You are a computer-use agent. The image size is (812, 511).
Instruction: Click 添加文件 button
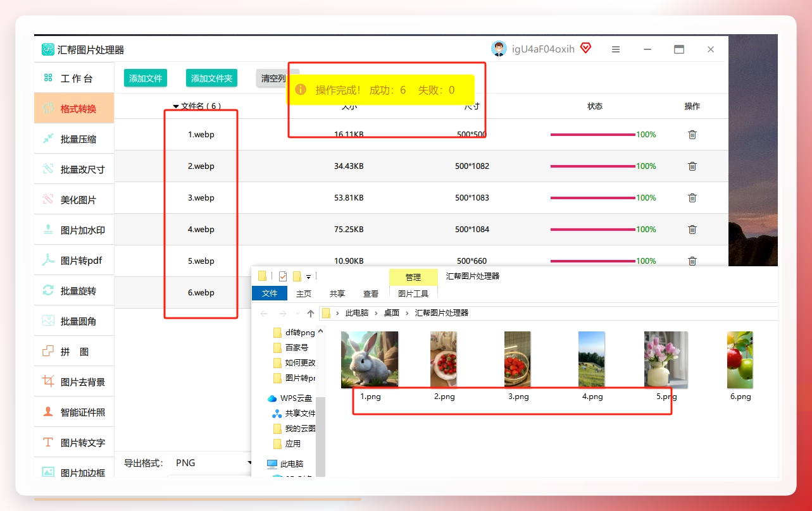(146, 78)
